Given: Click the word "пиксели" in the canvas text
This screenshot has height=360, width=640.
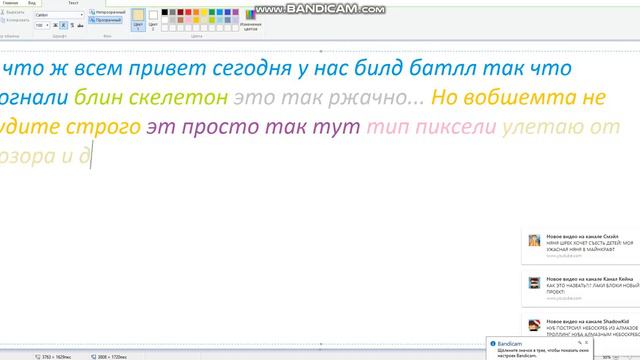Looking at the screenshot, I should point(456,127).
